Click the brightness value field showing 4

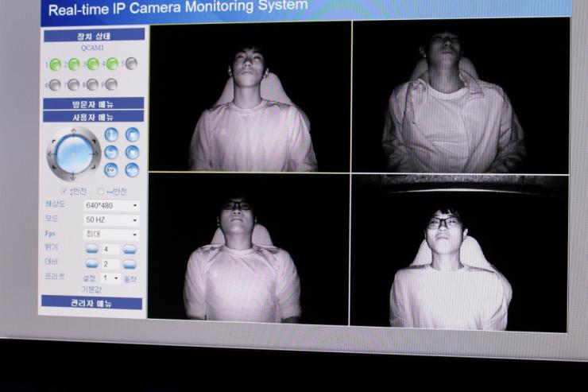click(x=110, y=249)
